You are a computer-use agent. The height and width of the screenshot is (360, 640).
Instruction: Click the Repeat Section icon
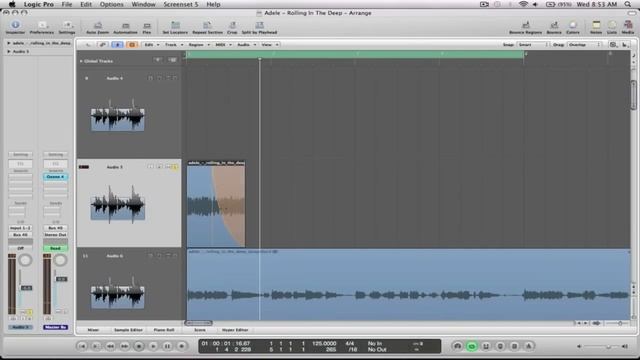(x=207, y=25)
